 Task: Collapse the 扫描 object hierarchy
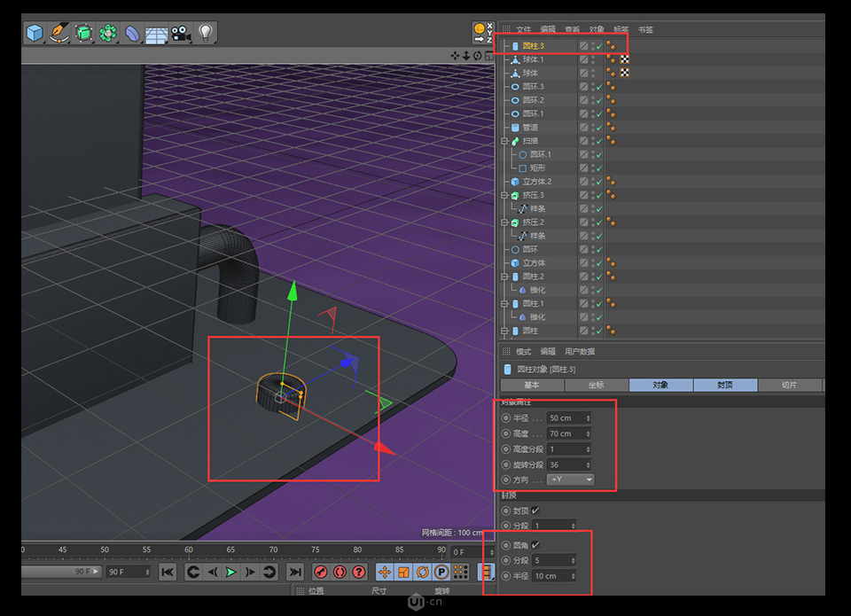pos(505,140)
